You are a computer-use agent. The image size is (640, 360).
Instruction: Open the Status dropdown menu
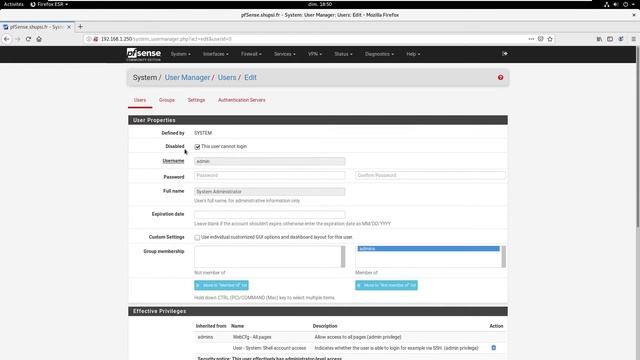click(343, 54)
